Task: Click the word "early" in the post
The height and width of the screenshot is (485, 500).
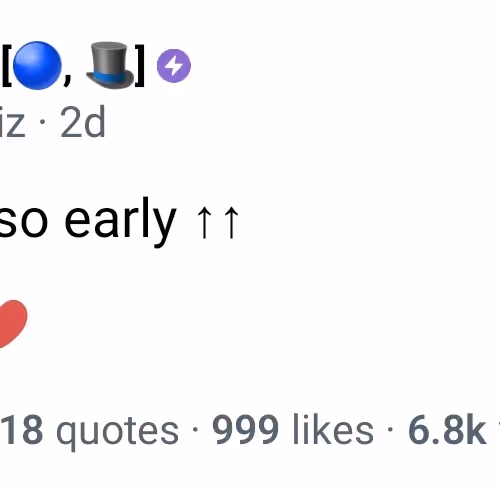Action: coord(120,222)
